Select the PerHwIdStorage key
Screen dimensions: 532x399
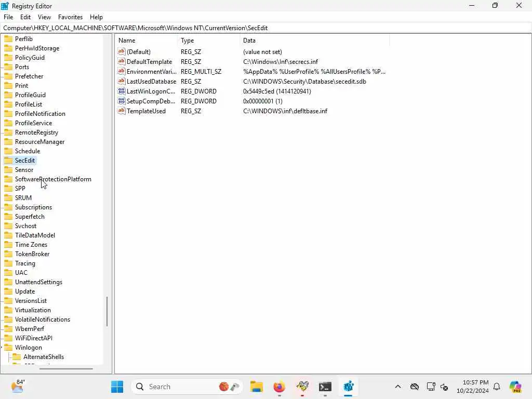37,48
